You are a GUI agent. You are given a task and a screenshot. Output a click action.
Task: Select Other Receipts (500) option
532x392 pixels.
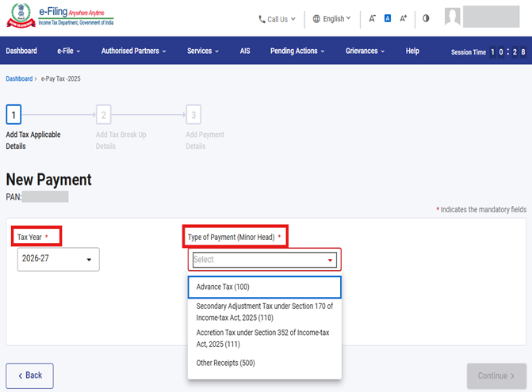(226, 363)
